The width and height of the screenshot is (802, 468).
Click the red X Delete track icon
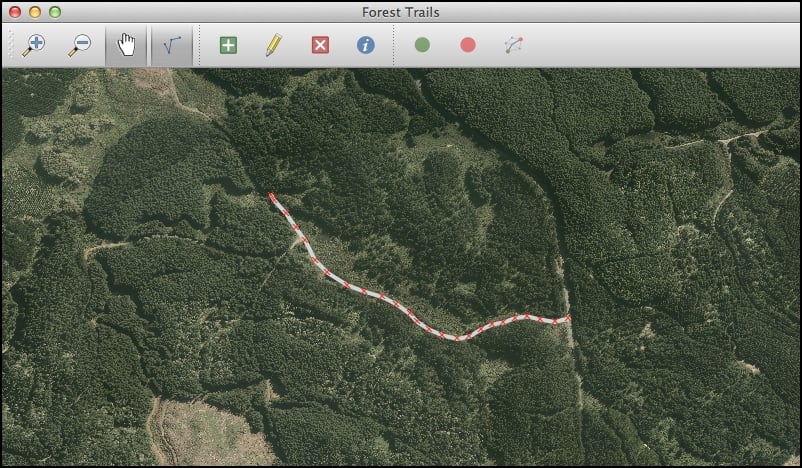(320, 45)
